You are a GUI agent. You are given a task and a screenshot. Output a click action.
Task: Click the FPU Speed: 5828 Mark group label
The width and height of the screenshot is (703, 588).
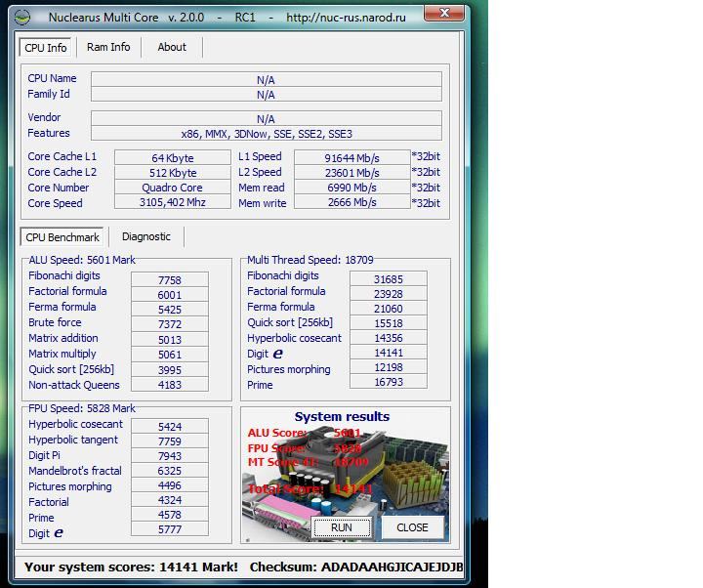(82, 408)
